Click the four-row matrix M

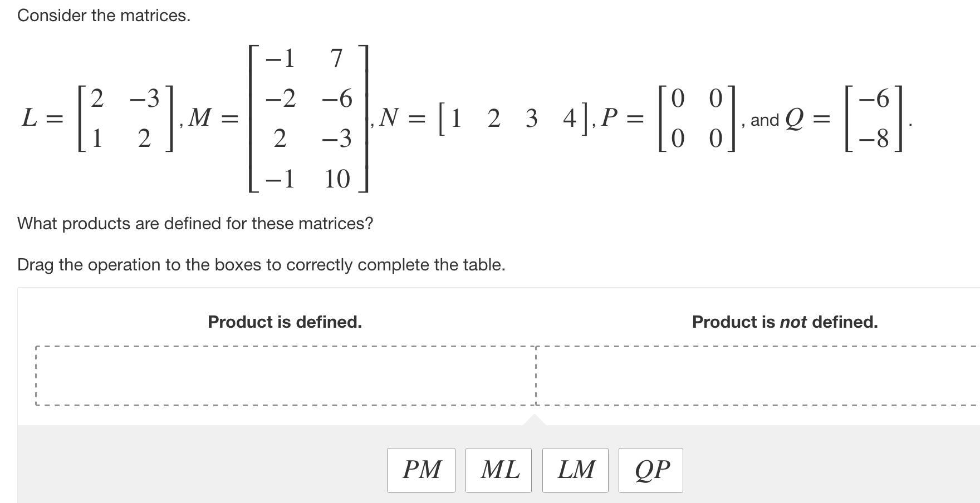tap(308, 119)
